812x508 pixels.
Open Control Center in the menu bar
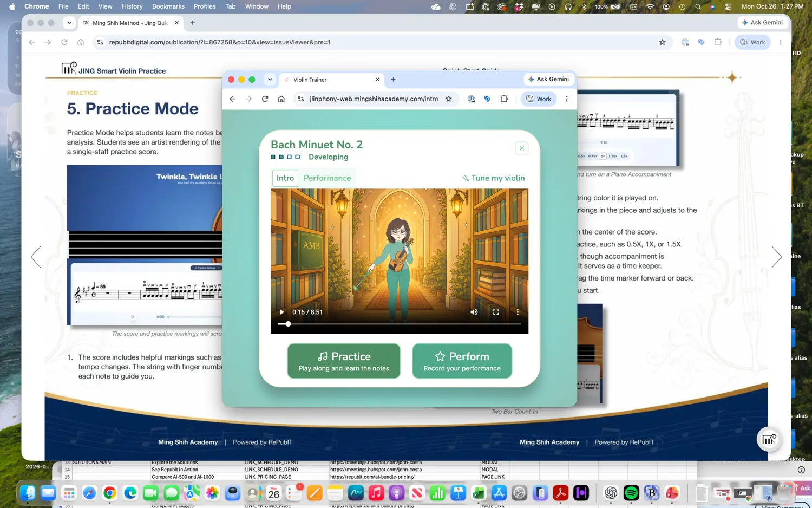point(729,6)
